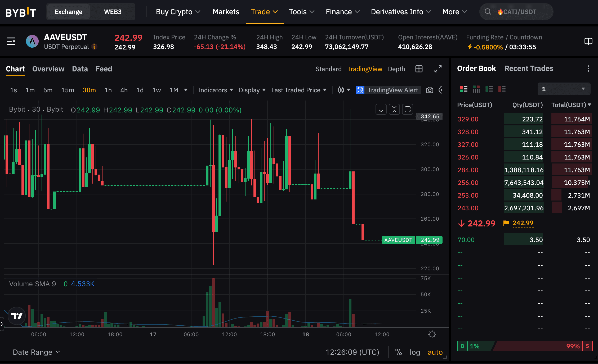The image size is (598, 364).
Task: Expand the Buy Crypto menu
Action: pyautogui.click(x=178, y=12)
